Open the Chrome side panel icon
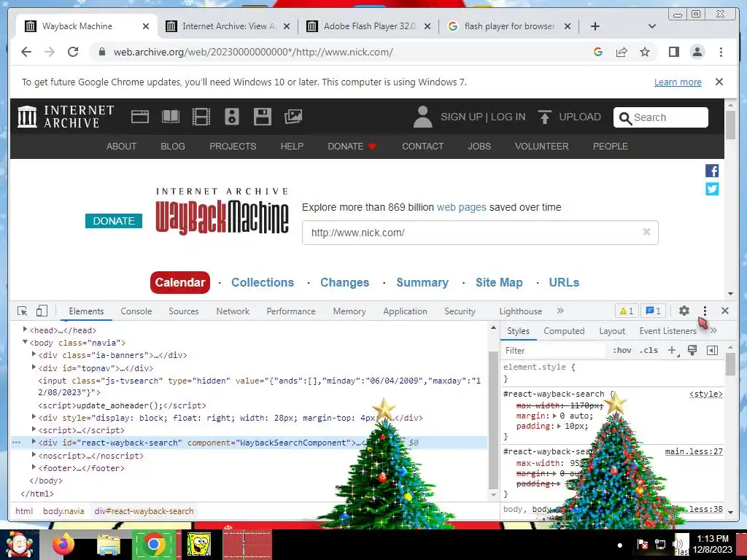 [673, 52]
